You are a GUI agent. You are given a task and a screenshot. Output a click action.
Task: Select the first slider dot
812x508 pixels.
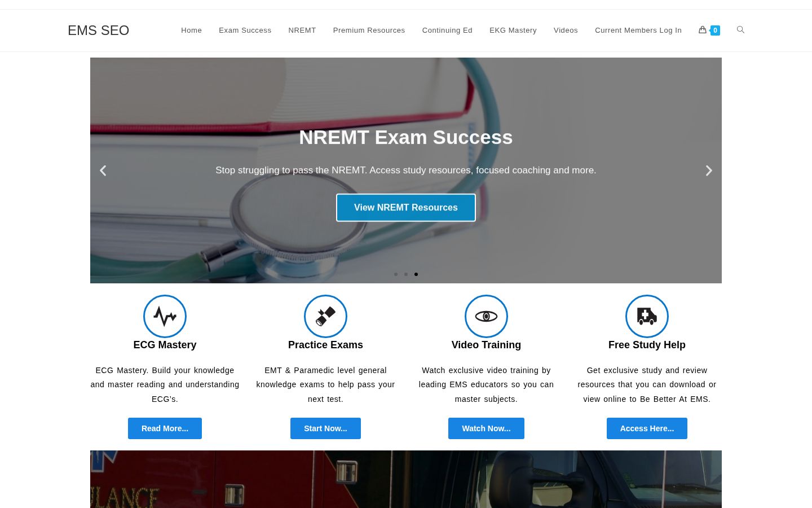(x=396, y=274)
